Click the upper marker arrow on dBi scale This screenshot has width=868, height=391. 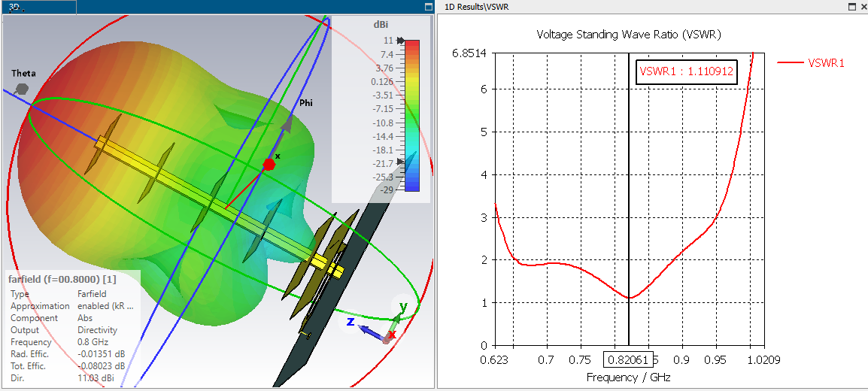pos(402,41)
